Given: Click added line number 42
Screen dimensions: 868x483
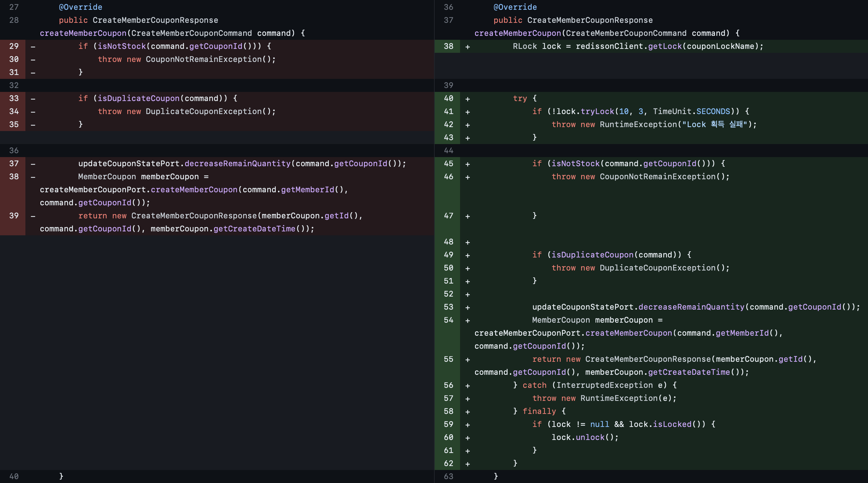Looking at the screenshot, I should click(449, 124).
